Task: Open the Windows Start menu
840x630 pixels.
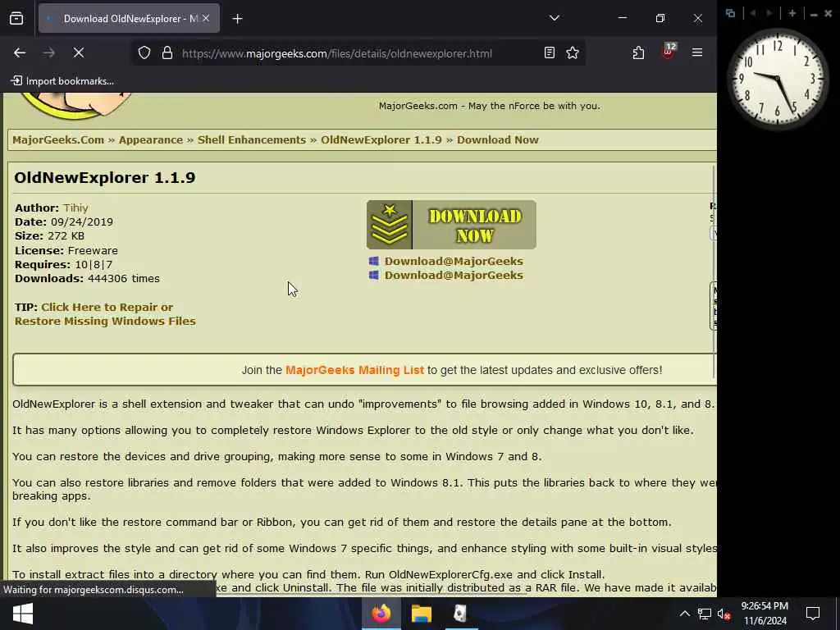Action: click(x=22, y=614)
